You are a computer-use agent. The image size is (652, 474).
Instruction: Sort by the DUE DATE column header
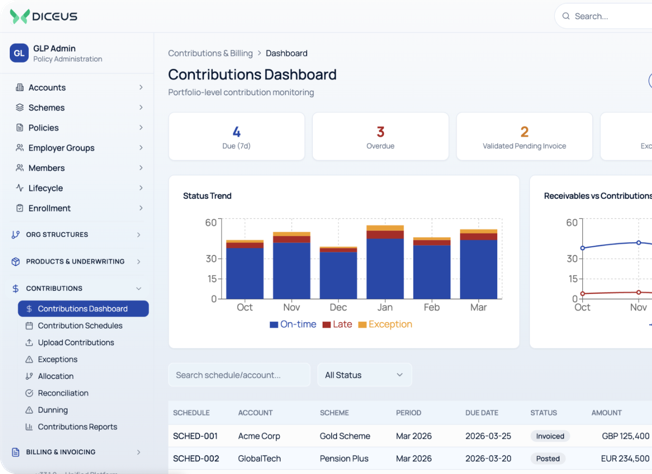click(482, 412)
